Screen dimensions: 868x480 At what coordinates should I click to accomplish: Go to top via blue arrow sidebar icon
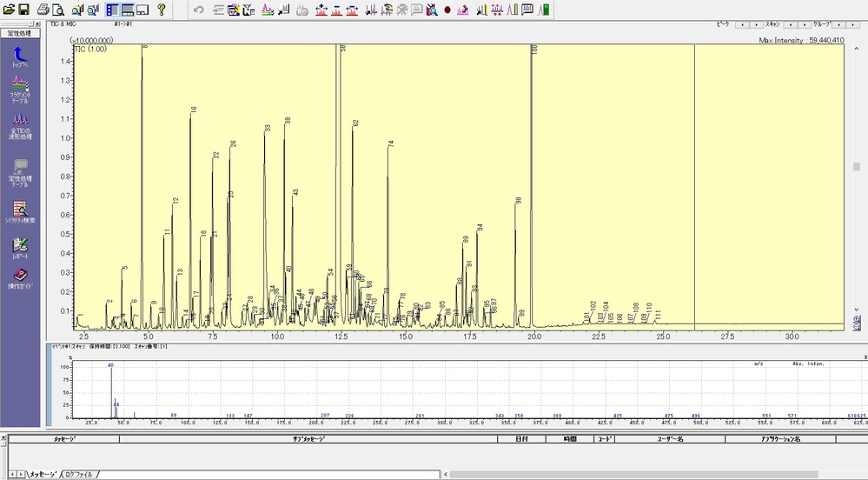[x=20, y=57]
